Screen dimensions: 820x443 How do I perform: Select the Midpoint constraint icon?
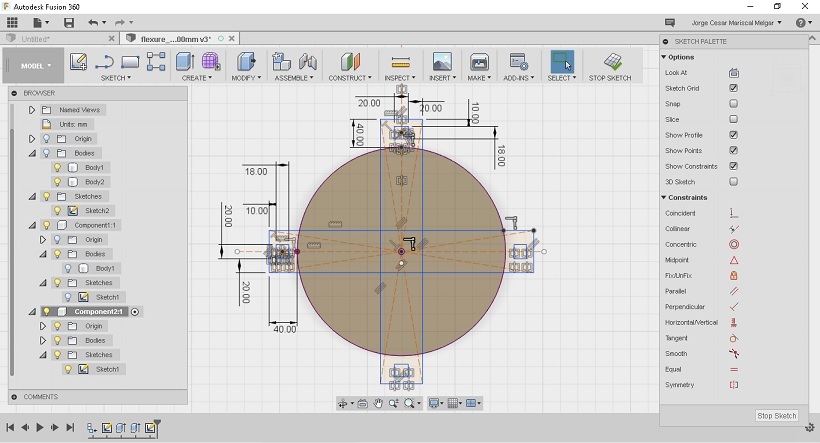[734, 260]
